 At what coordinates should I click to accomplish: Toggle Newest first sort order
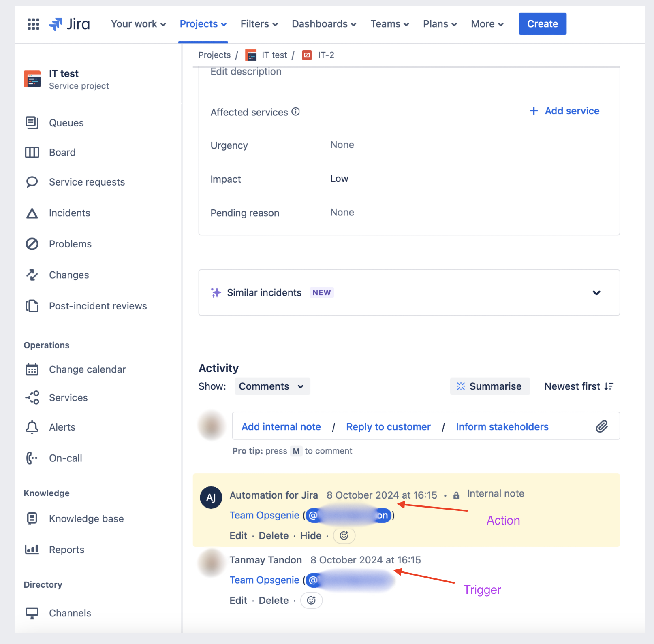(579, 386)
